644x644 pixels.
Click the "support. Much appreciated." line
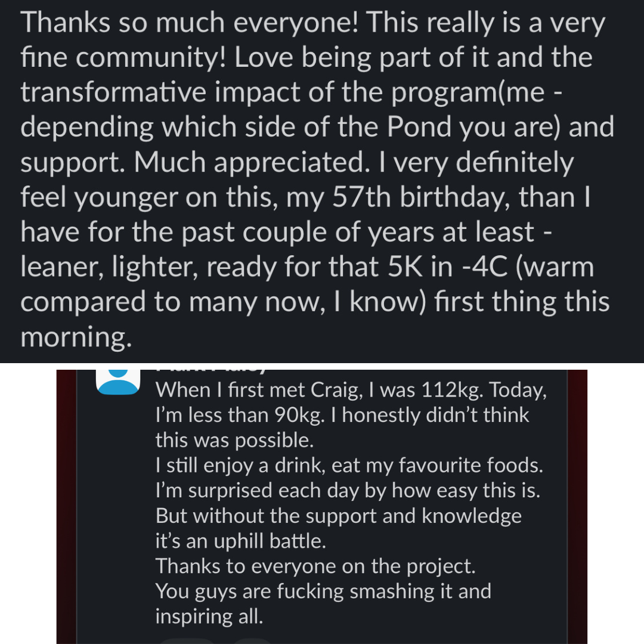click(x=297, y=162)
